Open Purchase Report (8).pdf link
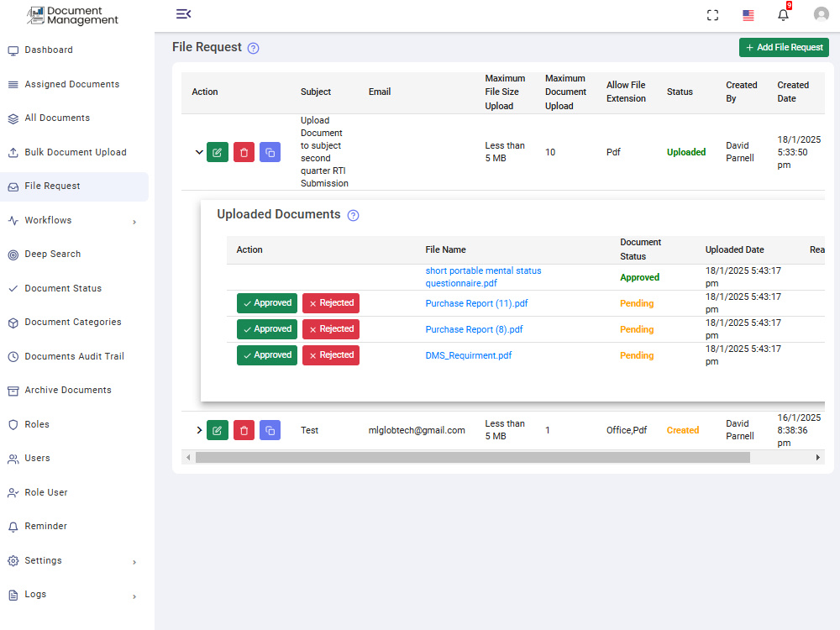Screen dimensions: 840x630 (474, 329)
